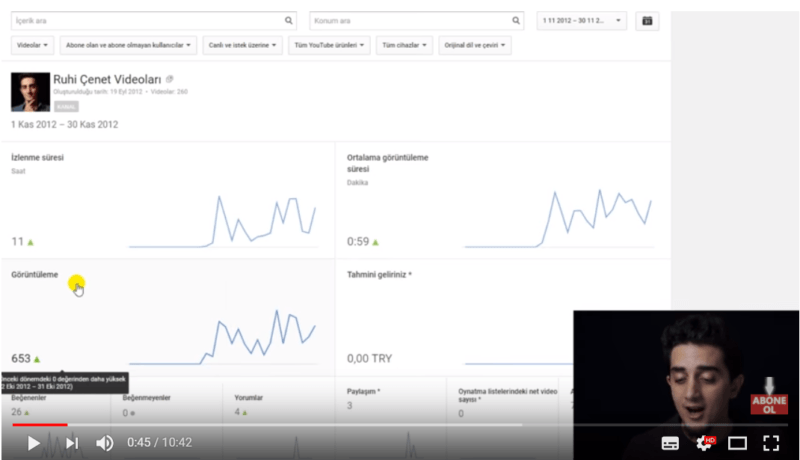Click the magnifier in Konum ara box
The height and width of the screenshot is (460, 800).
point(515,20)
